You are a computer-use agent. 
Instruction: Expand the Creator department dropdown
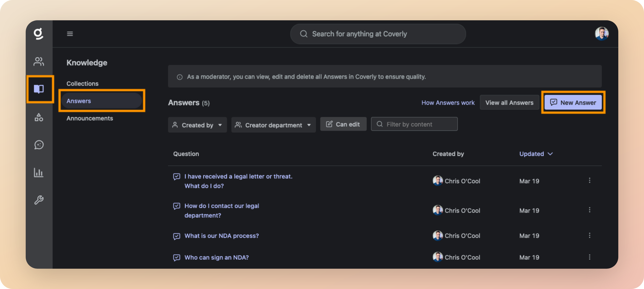tap(273, 125)
